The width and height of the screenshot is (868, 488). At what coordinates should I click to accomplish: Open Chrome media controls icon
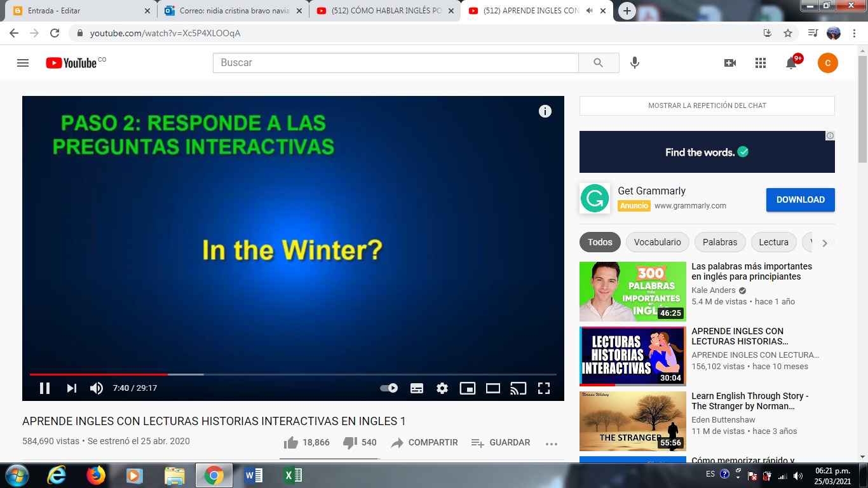click(x=813, y=33)
